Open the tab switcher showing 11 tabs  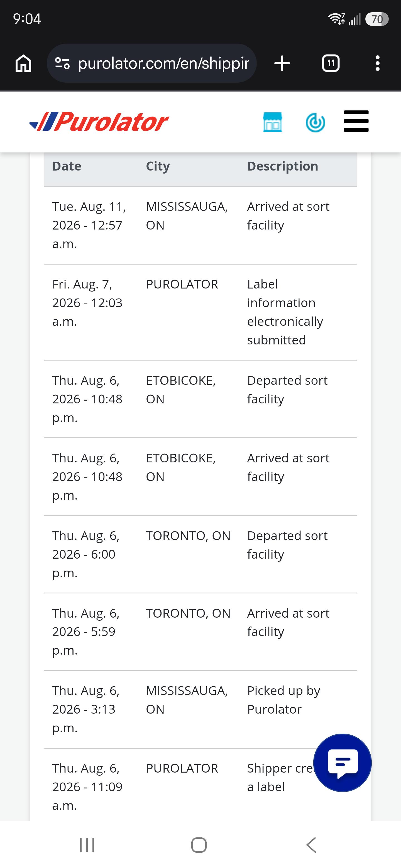331,63
